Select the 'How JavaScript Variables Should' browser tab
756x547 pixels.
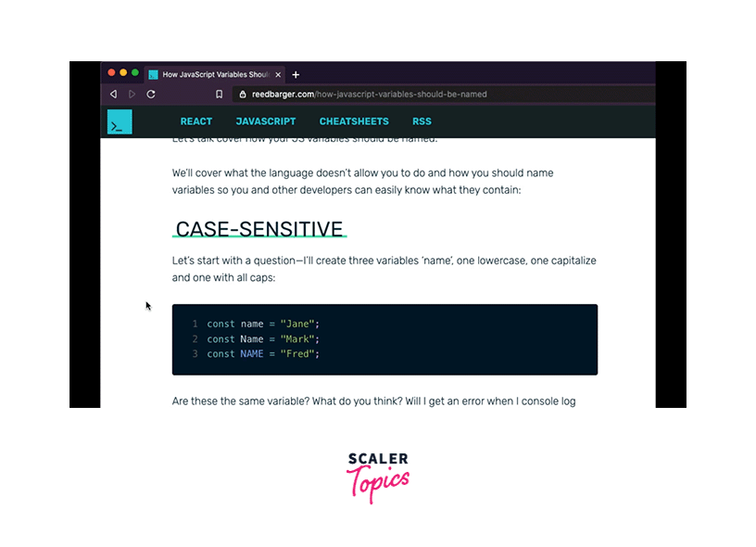click(216, 74)
